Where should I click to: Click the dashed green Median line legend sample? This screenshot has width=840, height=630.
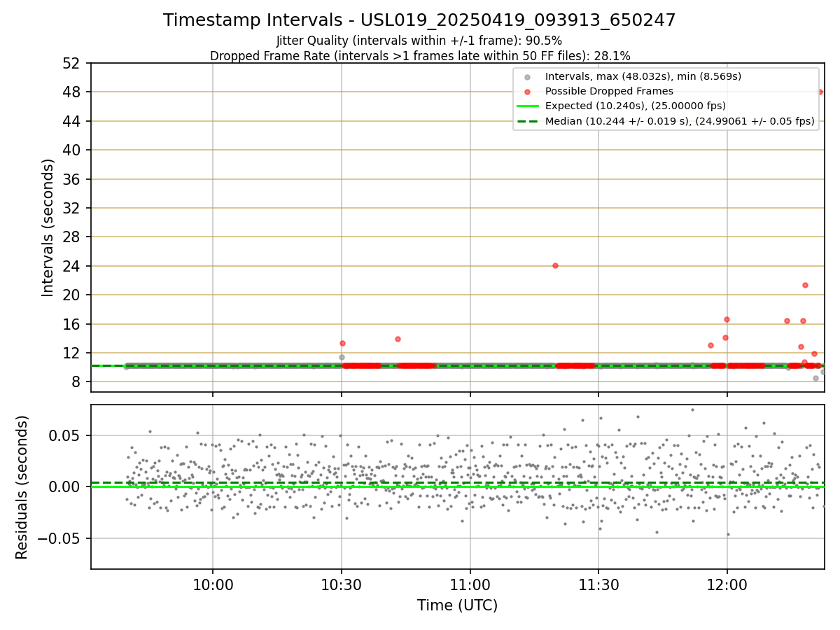pos(528,121)
